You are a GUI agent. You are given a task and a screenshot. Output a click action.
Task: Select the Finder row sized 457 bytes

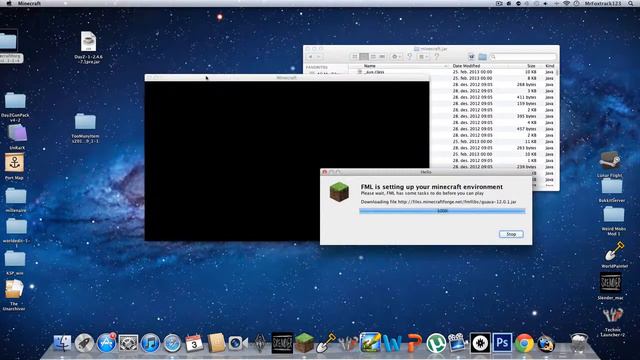[x=493, y=129]
